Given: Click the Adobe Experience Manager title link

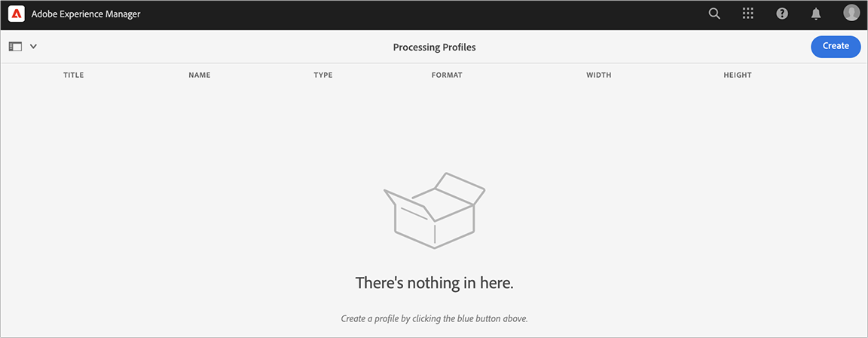Looking at the screenshot, I should click(x=86, y=14).
